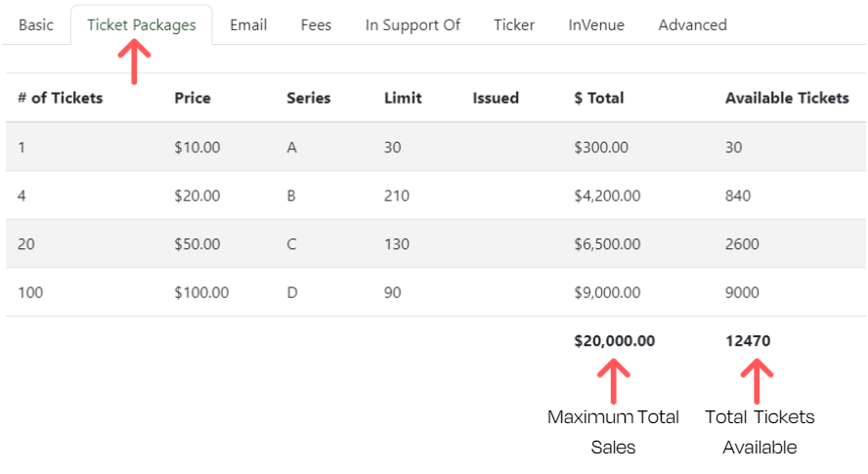Click the red arrow under Ticket Packages
The width and height of the screenshot is (868, 474).
pos(134,64)
